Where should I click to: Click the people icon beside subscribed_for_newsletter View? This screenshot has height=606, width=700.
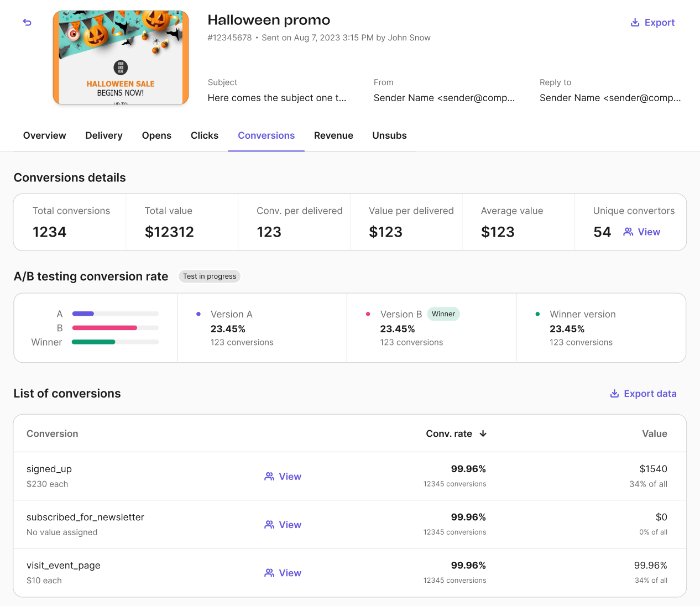click(269, 524)
